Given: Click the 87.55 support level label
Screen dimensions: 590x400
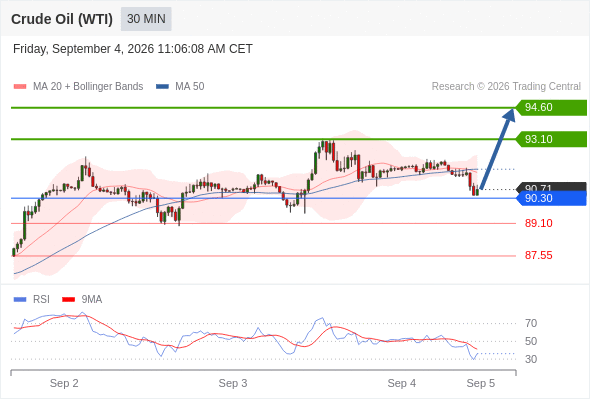Looking at the screenshot, I should pyautogui.click(x=538, y=256).
